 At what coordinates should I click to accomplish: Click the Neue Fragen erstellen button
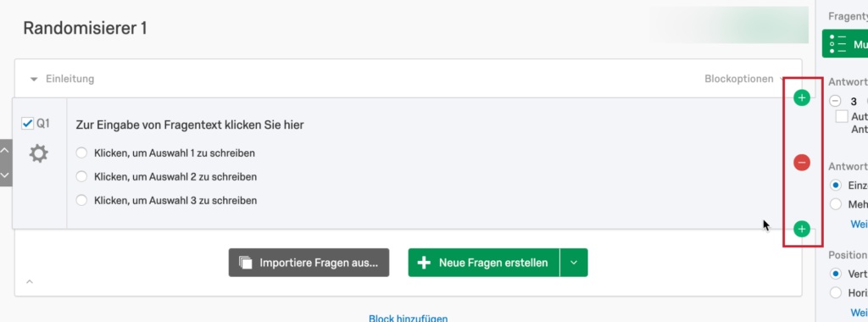coord(484,263)
